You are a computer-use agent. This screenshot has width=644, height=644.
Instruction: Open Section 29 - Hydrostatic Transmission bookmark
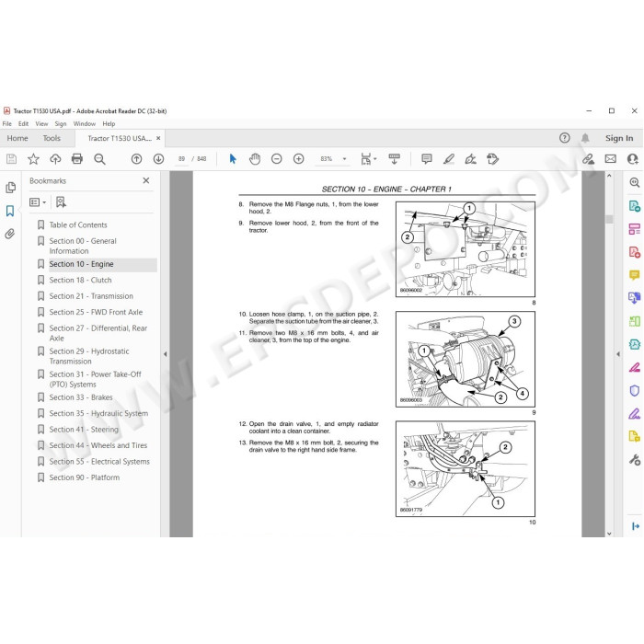click(x=89, y=357)
